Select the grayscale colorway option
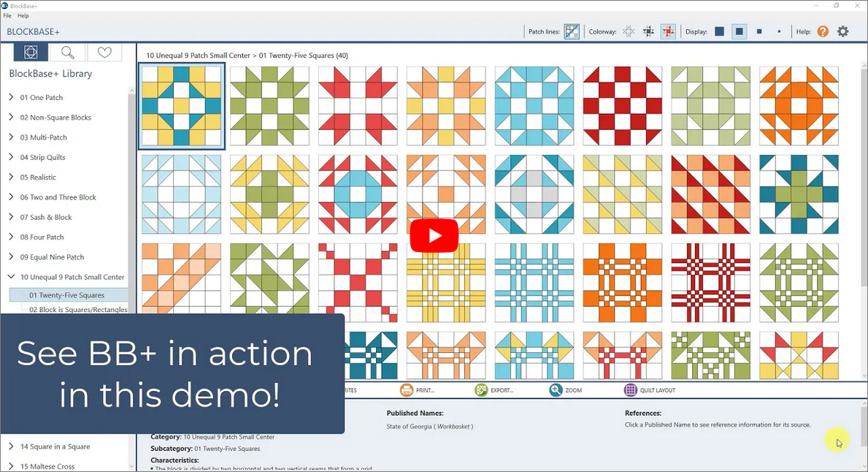Image resolution: width=868 pixels, height=472 pixels. click(x=648, y=31)
